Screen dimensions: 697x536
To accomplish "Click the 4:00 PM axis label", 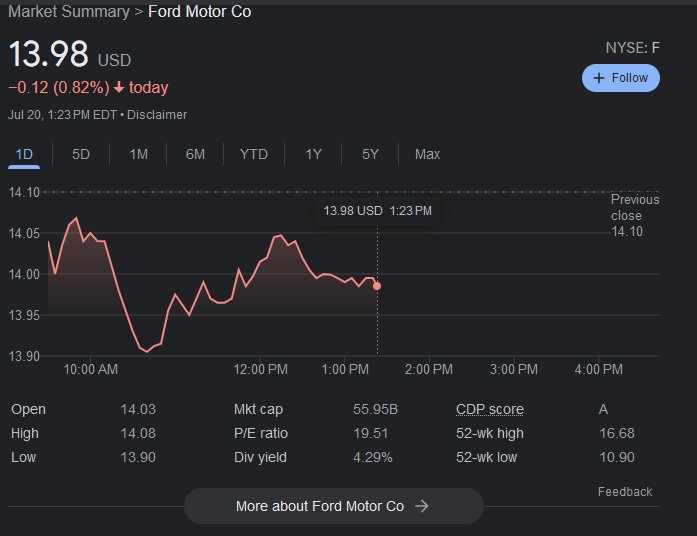I will [598, 369].
